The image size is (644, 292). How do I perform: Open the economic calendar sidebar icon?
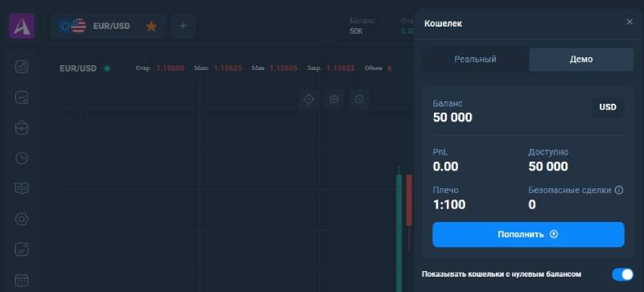(x=22, y=281)
